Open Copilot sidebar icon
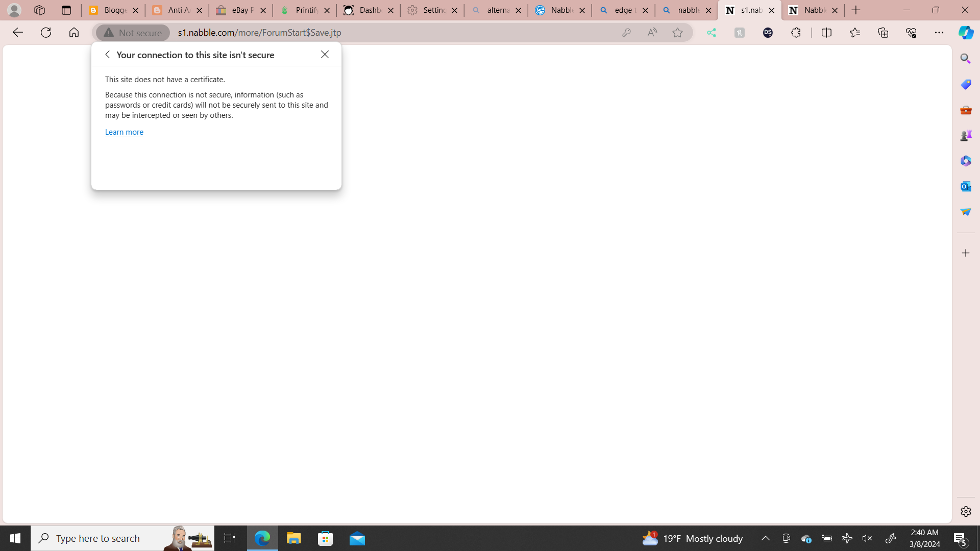980x551 pixels. (x=965, y=33)
